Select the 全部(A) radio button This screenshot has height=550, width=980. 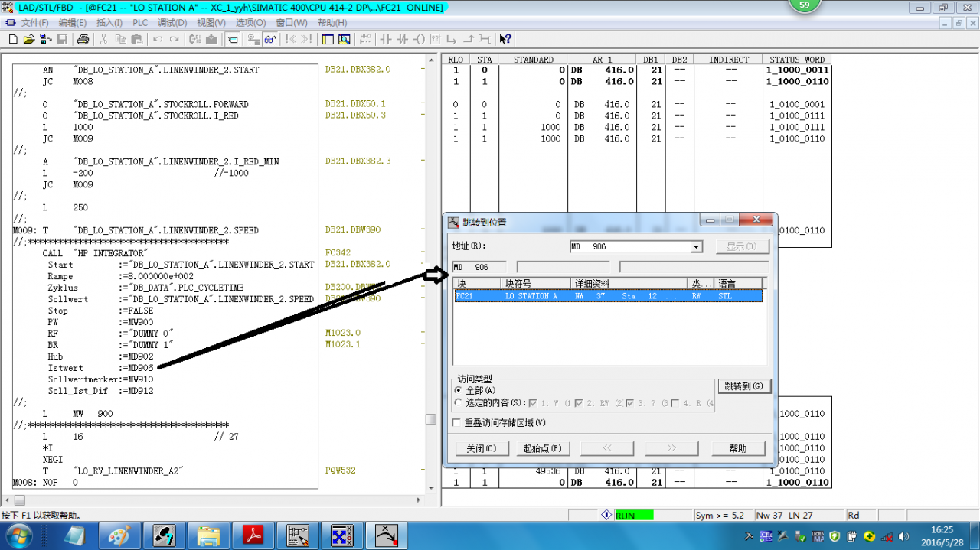tap(459, 390)
